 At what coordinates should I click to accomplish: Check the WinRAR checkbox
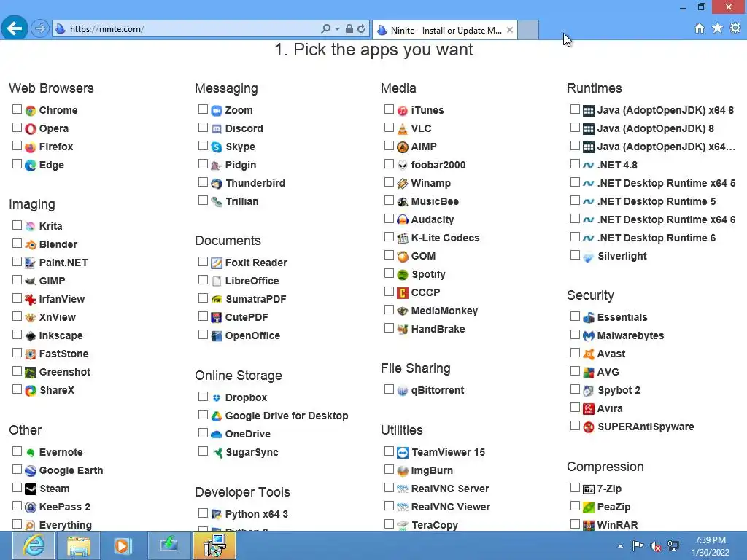pos(575,524)
